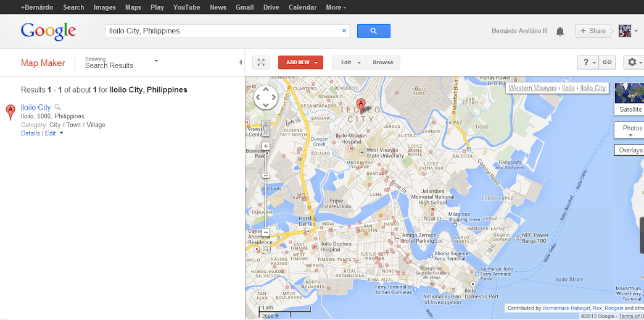Open the gear settings menu
Screen dimensions: 644x320
[x=635, y=62]
